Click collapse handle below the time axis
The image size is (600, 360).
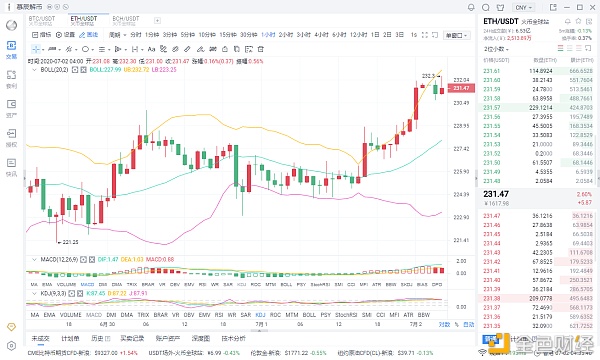pyautogui.click(x=259, y=331)
